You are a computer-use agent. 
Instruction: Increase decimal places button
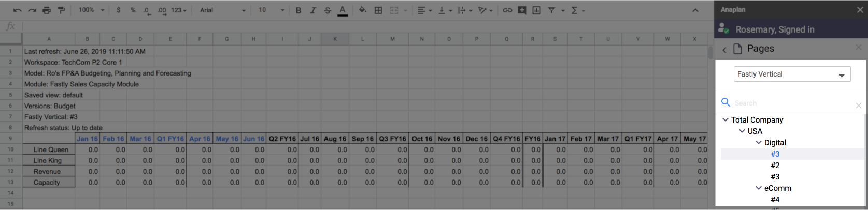[x=162, y=10]
